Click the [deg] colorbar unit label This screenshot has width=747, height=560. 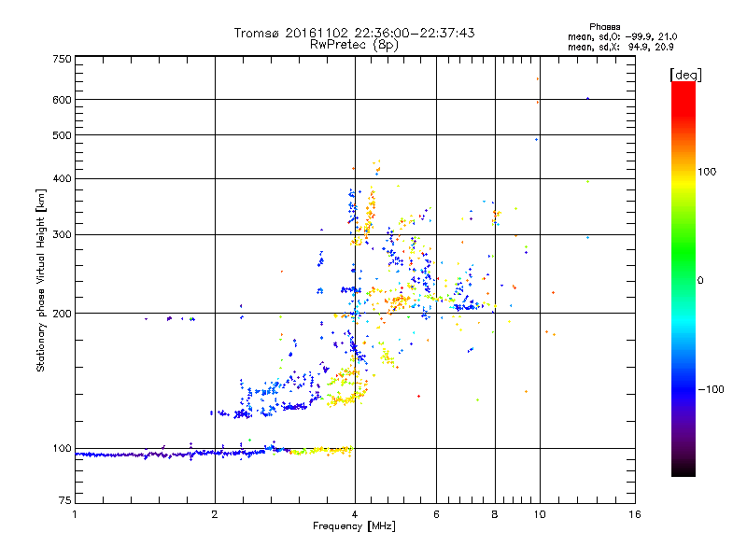(x=685, y=74)
